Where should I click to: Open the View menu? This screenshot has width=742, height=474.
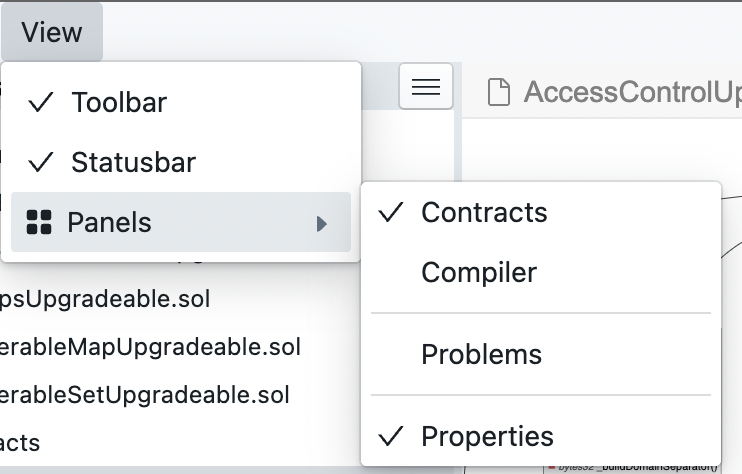click(x=52, y=32)
